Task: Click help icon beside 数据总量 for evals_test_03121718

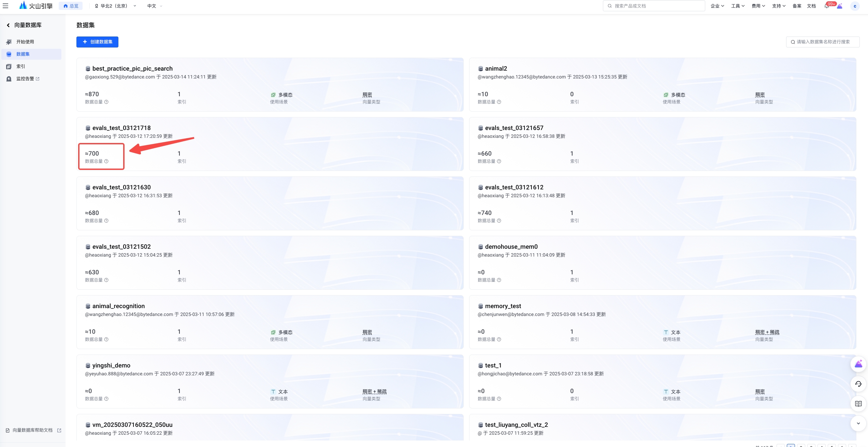Action: [x=106, y=161]
